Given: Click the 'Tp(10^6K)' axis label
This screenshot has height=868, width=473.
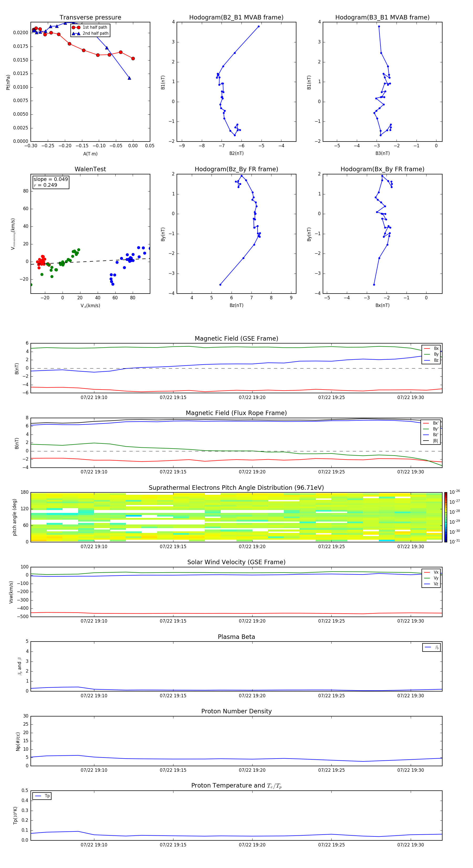Looking at the screenshot, I should pyautogui.click(x=16, y=815).
